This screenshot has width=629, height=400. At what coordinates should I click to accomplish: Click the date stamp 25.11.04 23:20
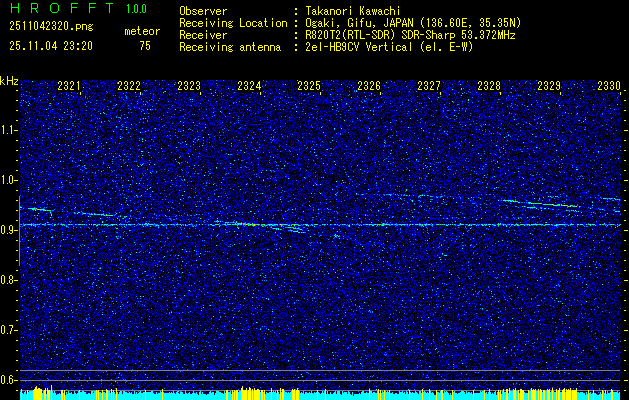(x=51, y=46)
